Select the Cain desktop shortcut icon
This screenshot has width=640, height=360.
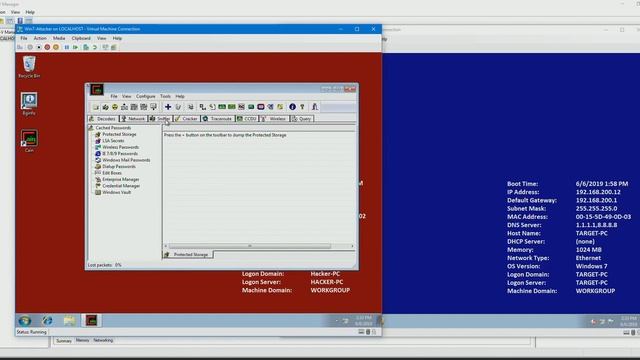pos(29,141)
